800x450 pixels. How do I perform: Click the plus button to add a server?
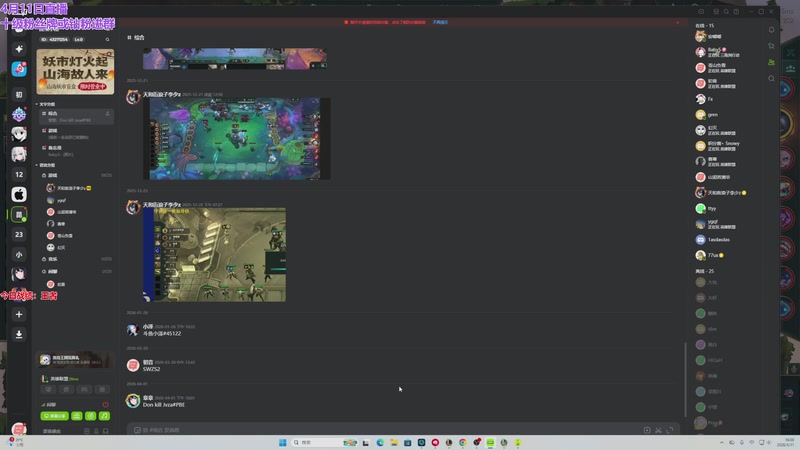19,314
